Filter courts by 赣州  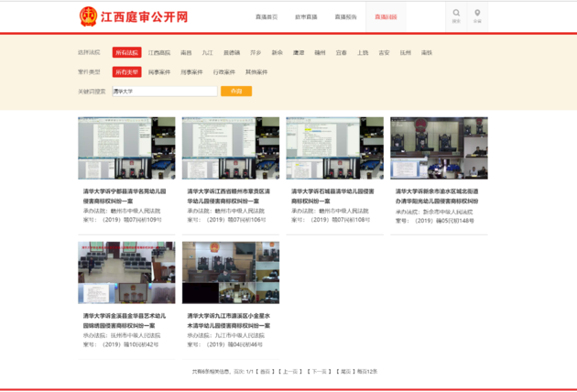point(320,52)
